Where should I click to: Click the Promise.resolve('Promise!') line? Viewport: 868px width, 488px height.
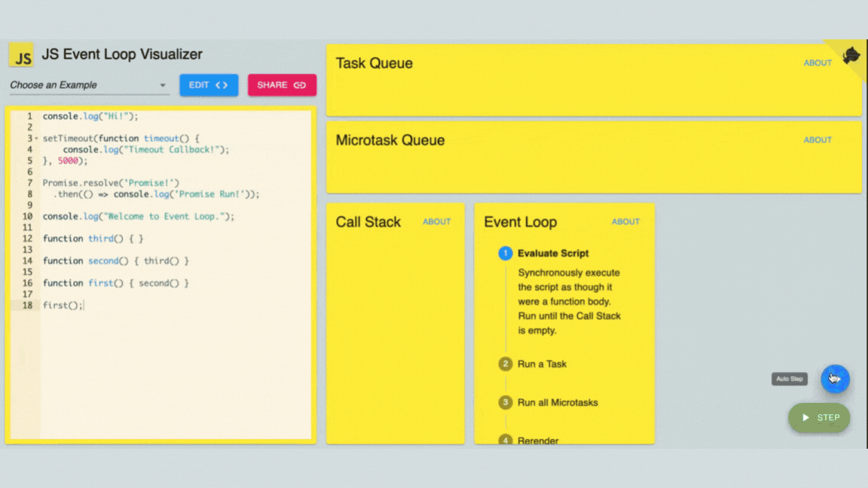111,183
